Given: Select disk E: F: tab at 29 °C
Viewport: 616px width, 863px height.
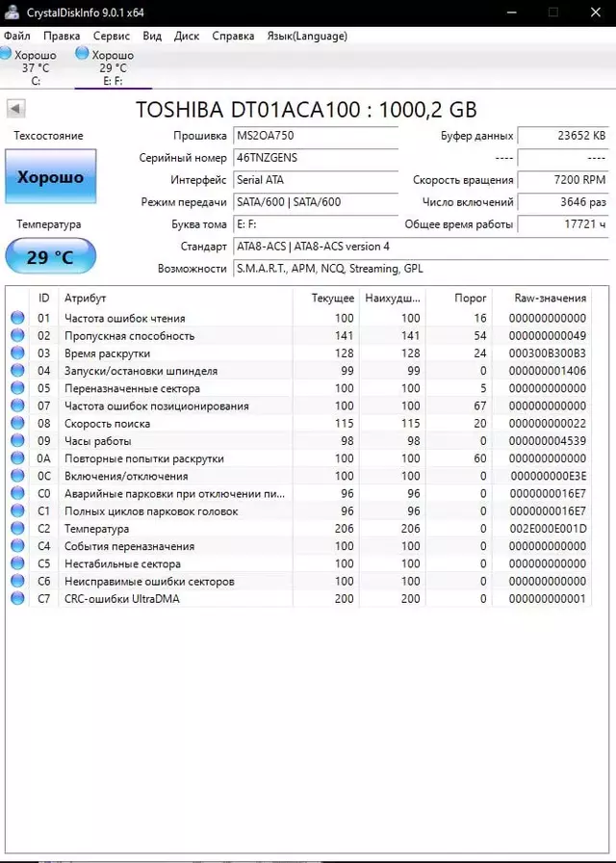Looking at the screenshot, I should tap(112, 67).
